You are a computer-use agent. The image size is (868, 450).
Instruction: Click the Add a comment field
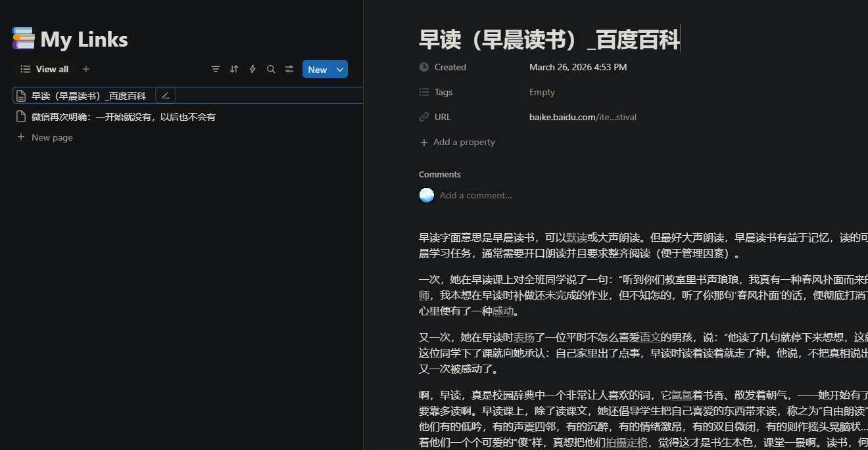[475, 196]
